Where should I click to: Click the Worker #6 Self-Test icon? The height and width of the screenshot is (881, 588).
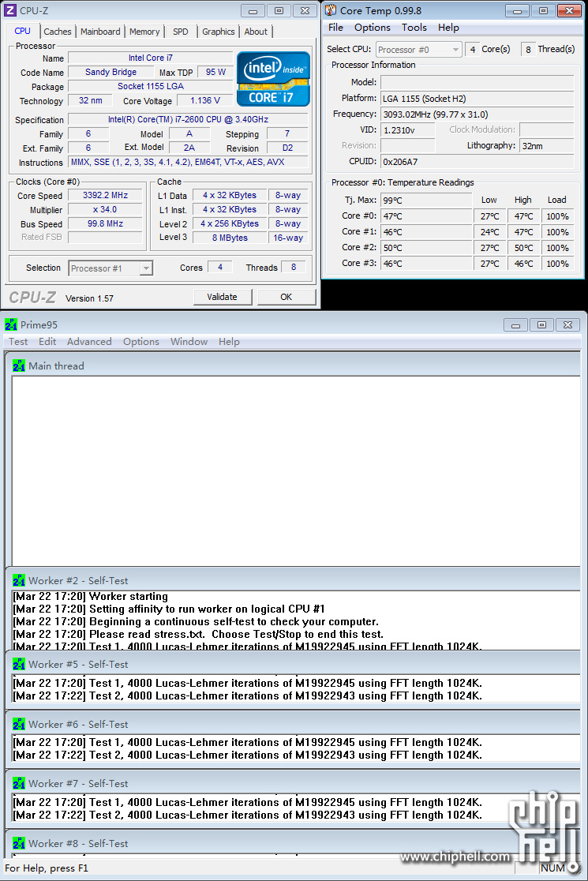pos(18,724)
